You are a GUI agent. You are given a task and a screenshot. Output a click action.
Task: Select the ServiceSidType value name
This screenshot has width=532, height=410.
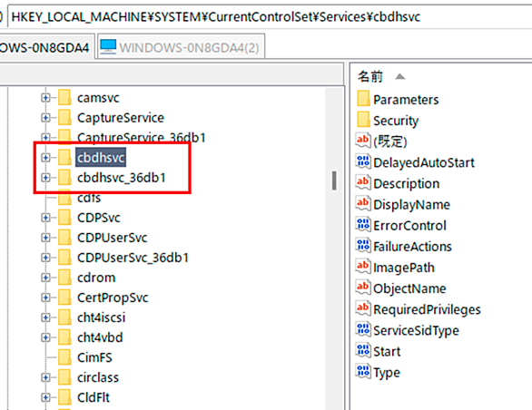coord(416,331)
